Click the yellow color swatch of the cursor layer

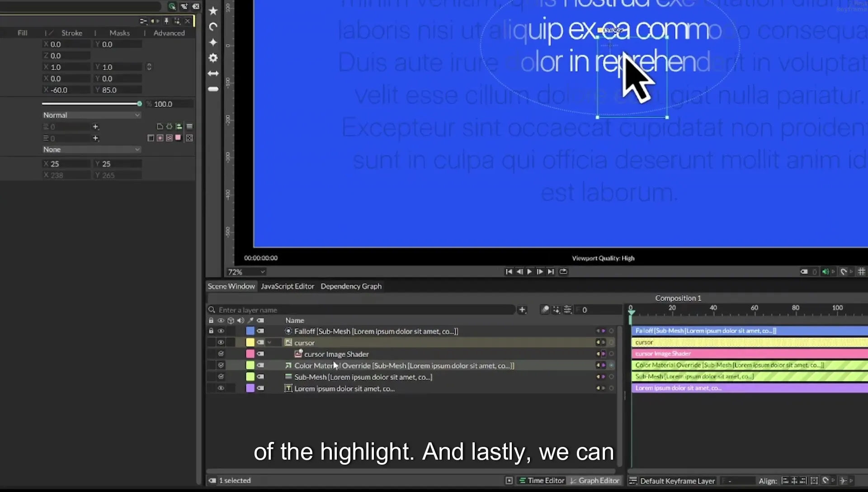tap(250, 342)
